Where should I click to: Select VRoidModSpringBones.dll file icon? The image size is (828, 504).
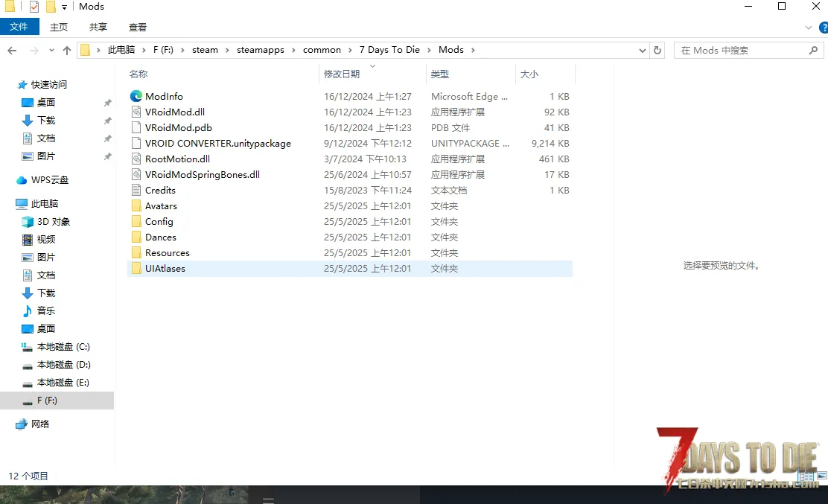136,174
